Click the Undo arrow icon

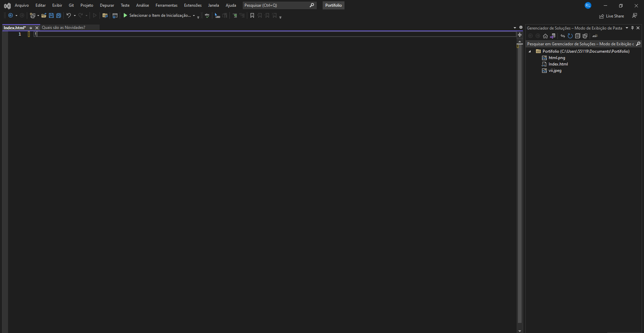[69, 15]
